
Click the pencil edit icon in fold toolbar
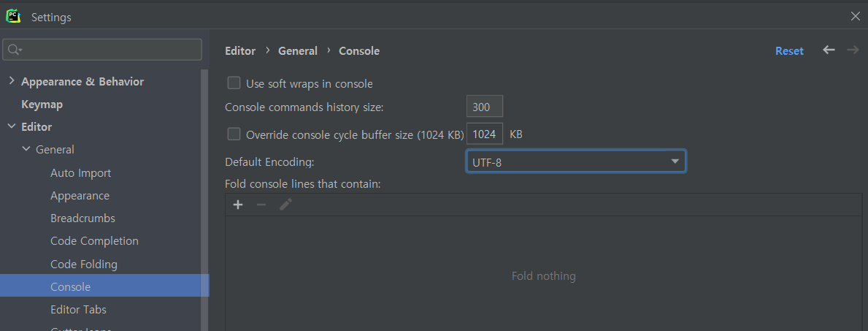[x=285, y=205]
